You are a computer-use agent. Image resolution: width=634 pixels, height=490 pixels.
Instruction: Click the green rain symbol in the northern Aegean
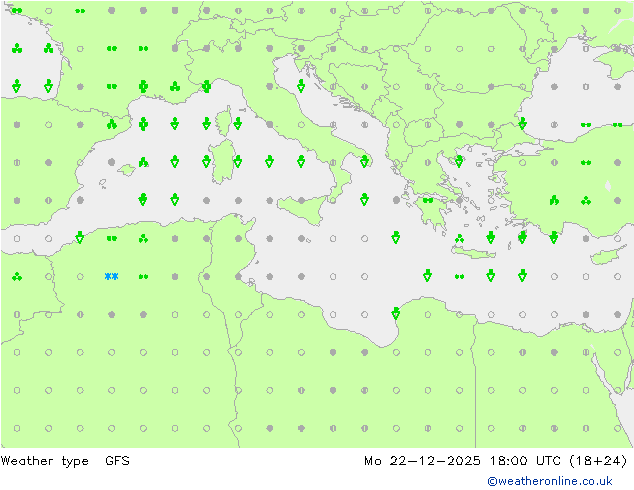click(459, 161)
